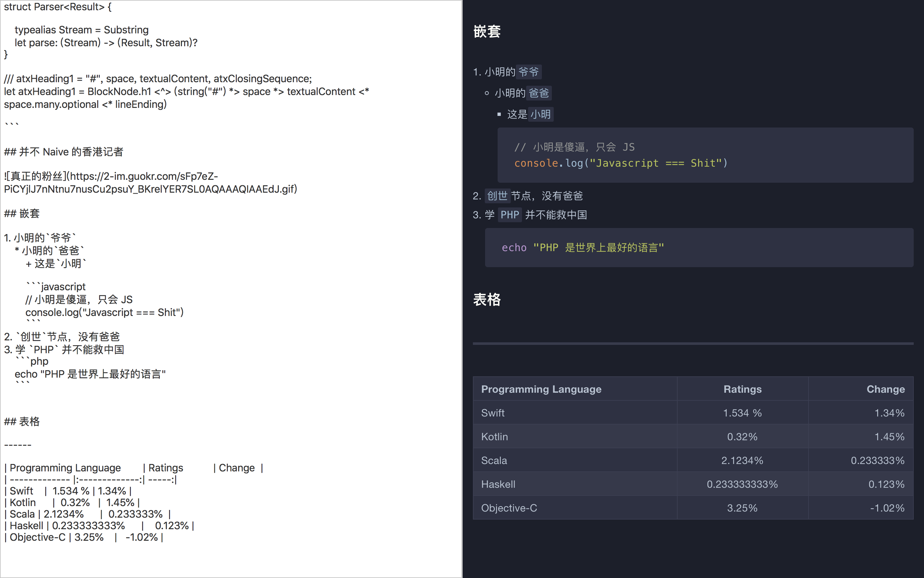The width and height of the screenshot is (924, 578).
Task: Click the '| Kotlin' source table row in editor
Action: [x=72, y=502]
